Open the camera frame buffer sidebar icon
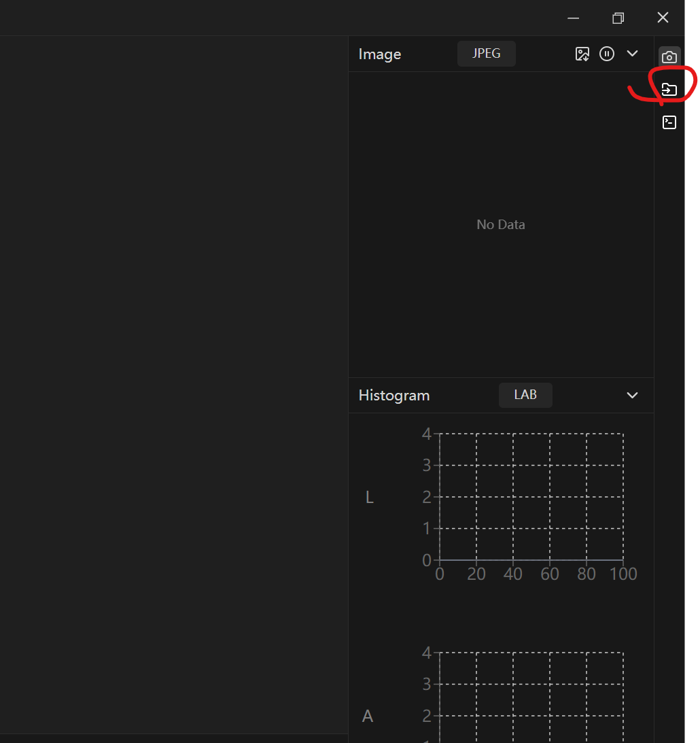This screenshot has width=700, height=743. click(669, 57)
